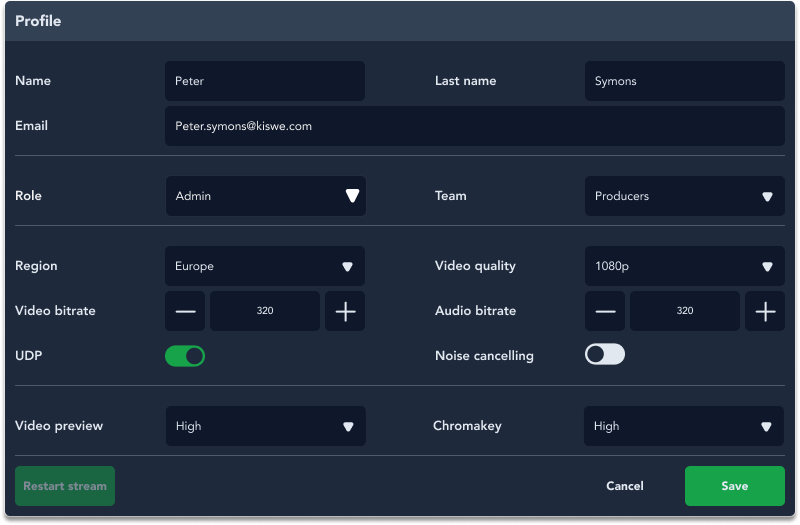
Task: Click the Chromakey dropdown arrow icon
Action: (x=766, y=427)
